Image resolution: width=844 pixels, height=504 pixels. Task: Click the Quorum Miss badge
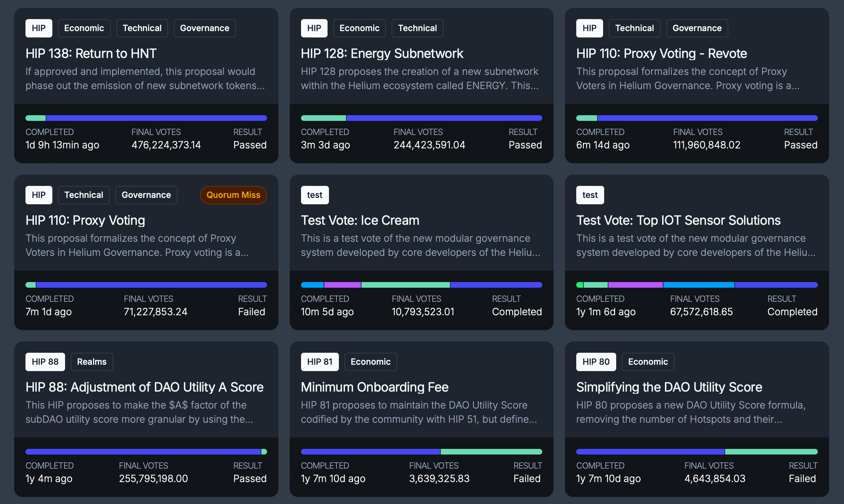click(233, 195)
